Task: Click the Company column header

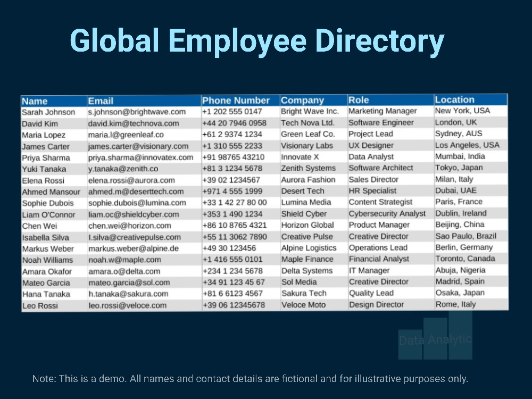Action: click(314, 100)
